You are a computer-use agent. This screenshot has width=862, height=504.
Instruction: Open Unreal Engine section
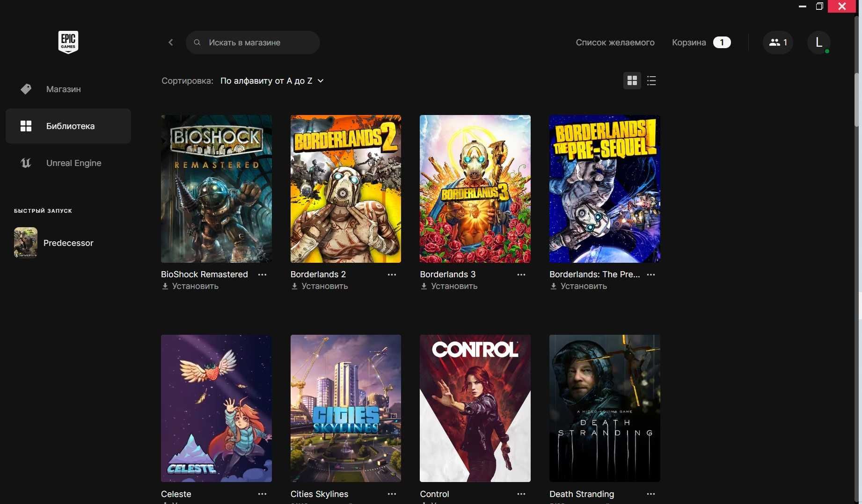pyautogui.click(x=68, y=163)
